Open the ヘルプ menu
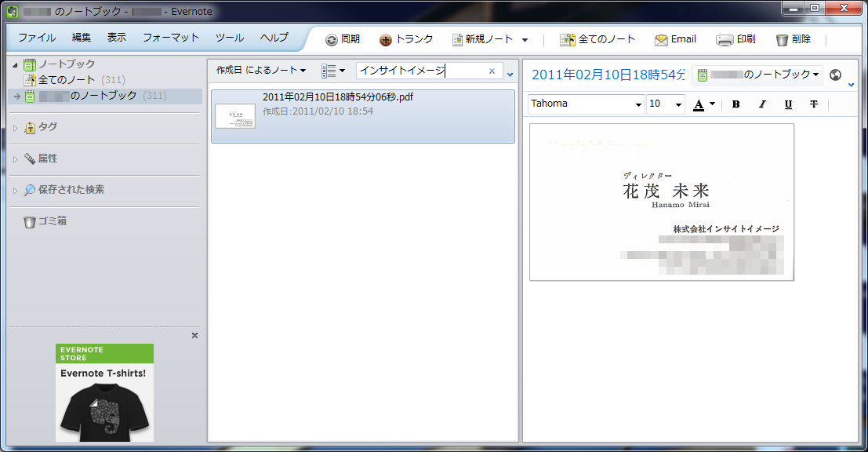868x452 pixels. point(274,38)
